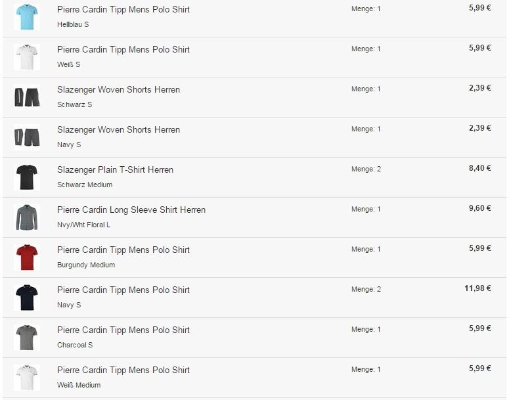Click the Pierre Cardin polo title for Hellblau S

[123, 9]
